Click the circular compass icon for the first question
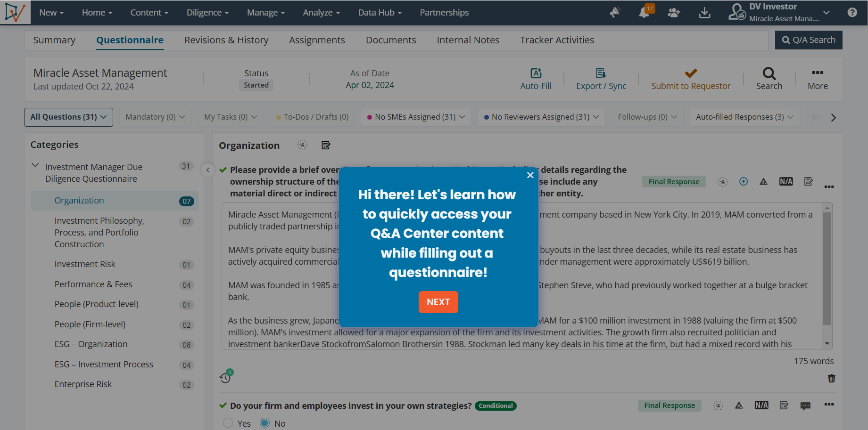This screenshot has width=868, height=430. click(x=744, y=181)
